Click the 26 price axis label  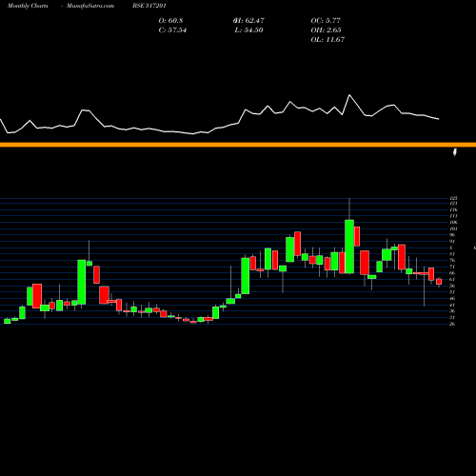coord(452,324)
